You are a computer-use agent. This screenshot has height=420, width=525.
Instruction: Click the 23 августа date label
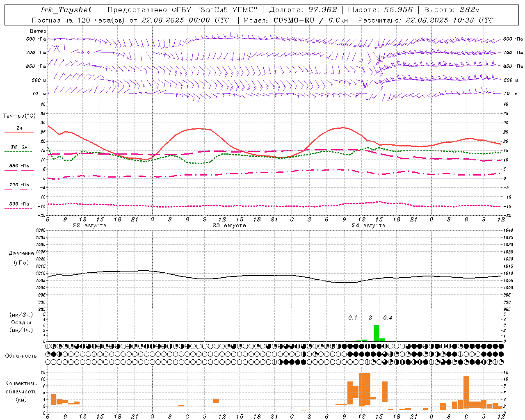click(229, 226)
